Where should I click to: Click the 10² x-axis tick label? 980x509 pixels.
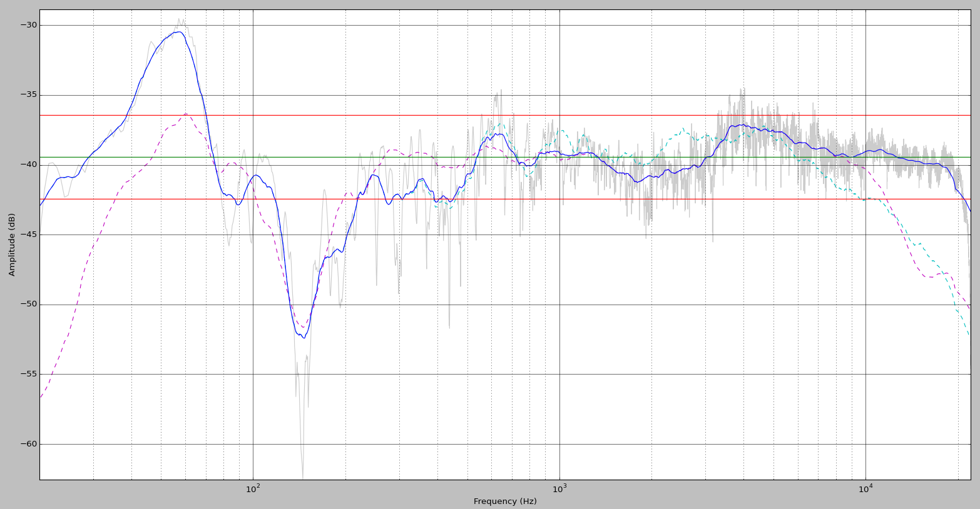[x=253, y=488]
